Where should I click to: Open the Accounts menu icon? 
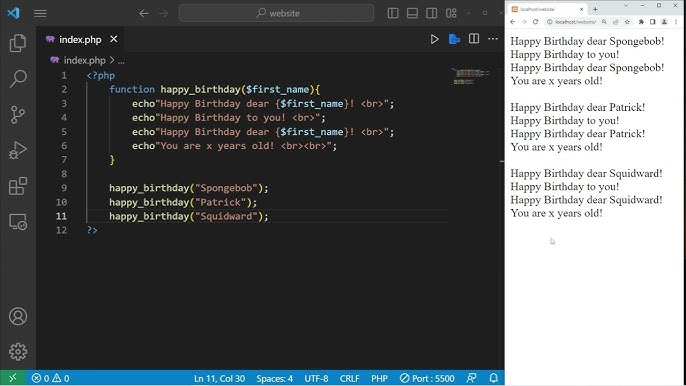[18, 316]
